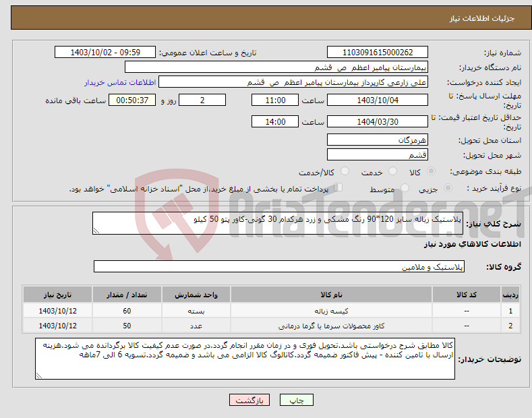Click the quantity 50 cell

point(127,326)
